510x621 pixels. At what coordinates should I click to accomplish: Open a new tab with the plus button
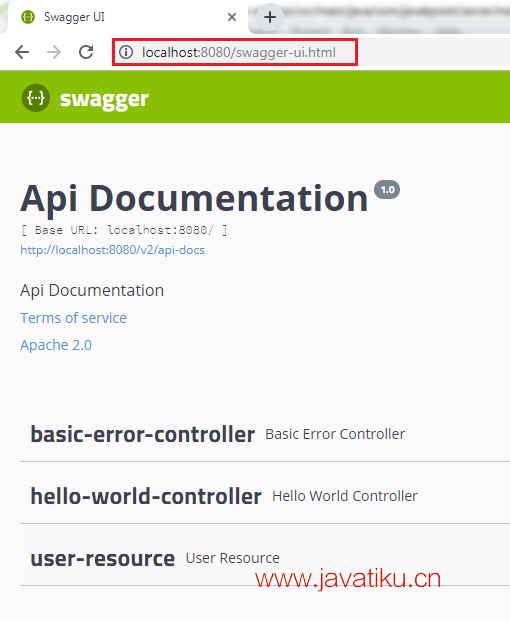(x=270, y=17)
